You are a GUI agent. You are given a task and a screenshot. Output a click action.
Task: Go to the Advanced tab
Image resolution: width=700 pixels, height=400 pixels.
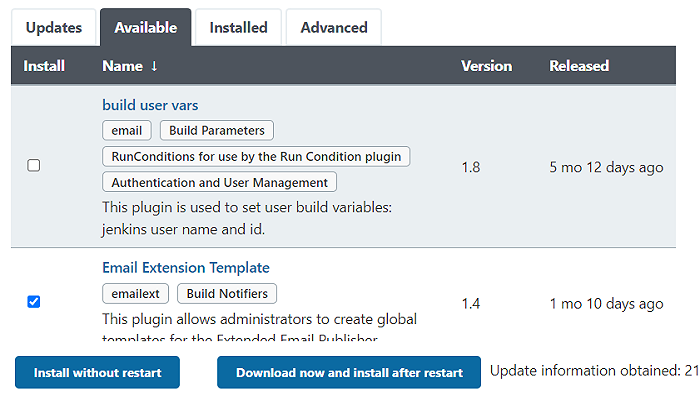click(x=334, y=28)
